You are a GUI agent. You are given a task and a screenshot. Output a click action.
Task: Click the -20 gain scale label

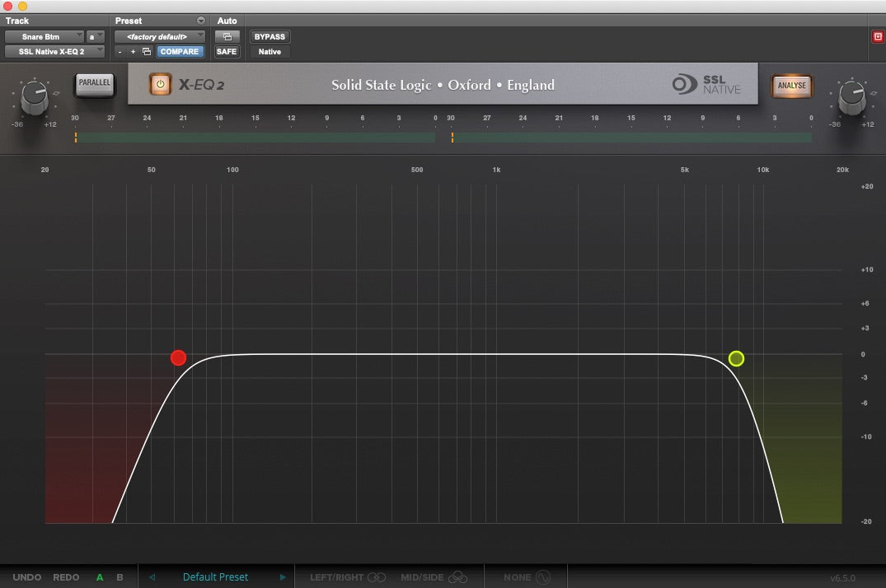866,521
